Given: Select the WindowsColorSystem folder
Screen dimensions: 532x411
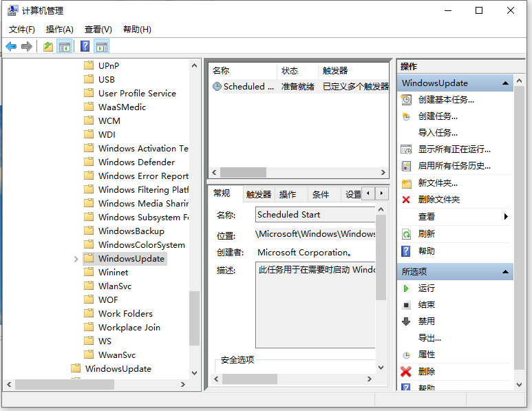Looking at the screenshot, I should click(142, 244).
